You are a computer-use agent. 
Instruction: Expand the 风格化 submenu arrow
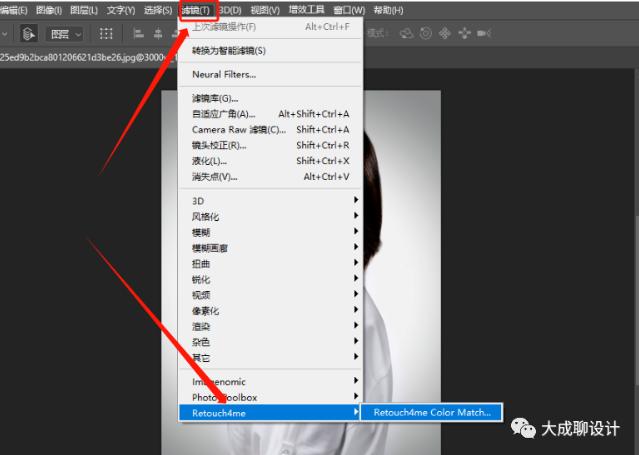pos(356,215)
